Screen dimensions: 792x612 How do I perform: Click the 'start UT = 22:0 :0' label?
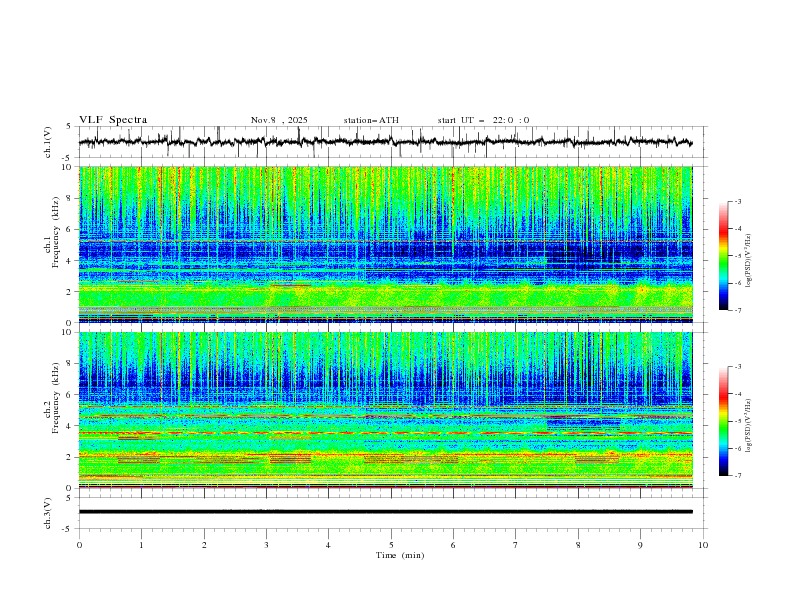(483, 120)
